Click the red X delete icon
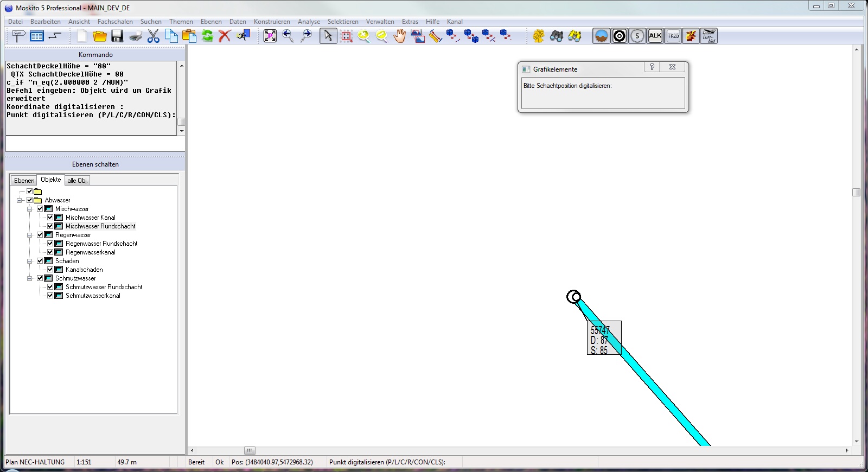The height and width of the screenshot is (472, 868). (x=225, y=36)
